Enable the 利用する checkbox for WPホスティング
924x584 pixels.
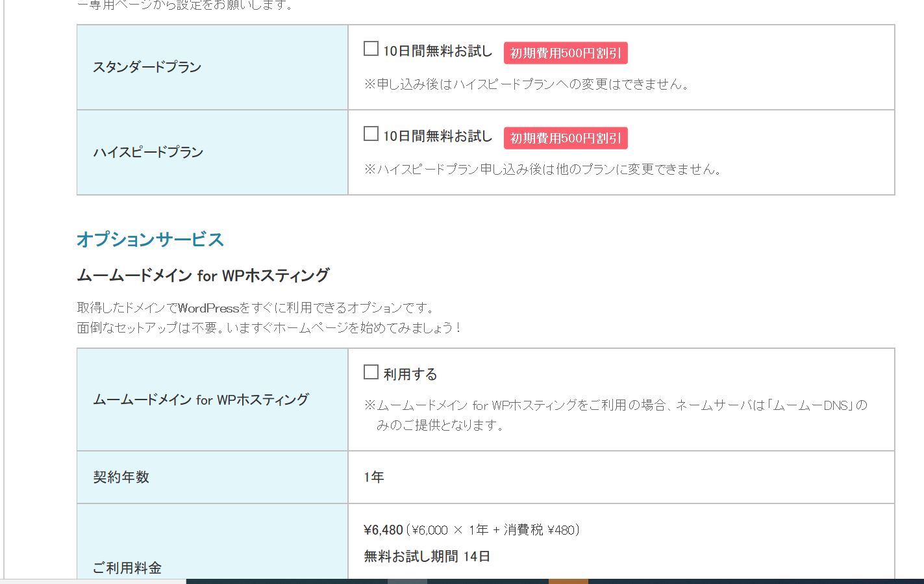tap(371, 372)
